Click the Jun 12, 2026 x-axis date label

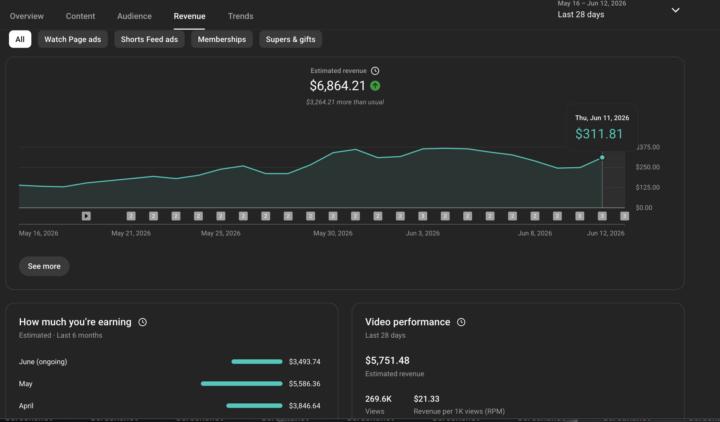point(605,233)
